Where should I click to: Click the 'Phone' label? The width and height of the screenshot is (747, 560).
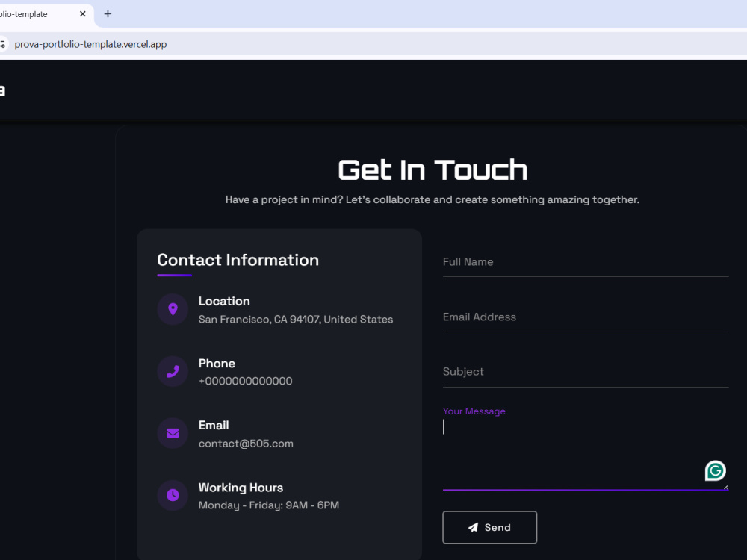click(217, 364)
